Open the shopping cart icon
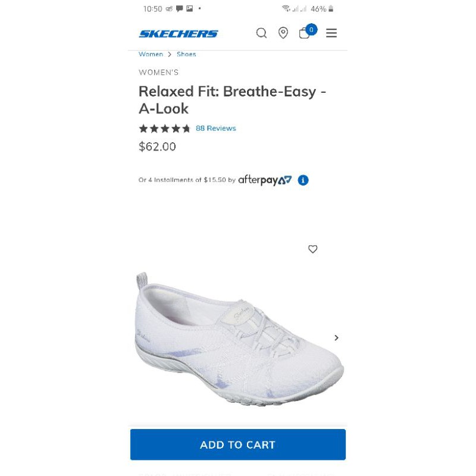The width and height of the screenshot is (476, 476). point(305,34)
